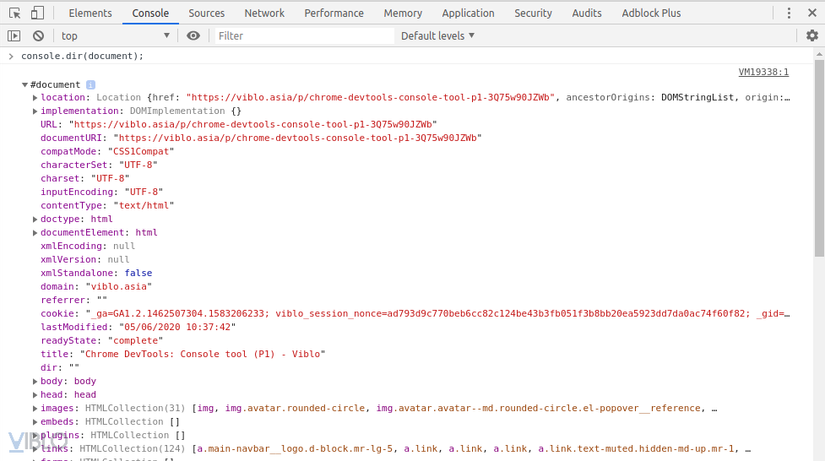
Task: Click the xmlStandalone false value
Action: click(x=138, y=273)
